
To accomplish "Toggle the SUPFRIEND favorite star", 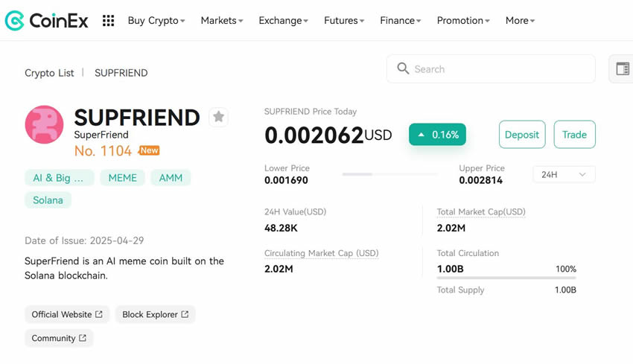I will (x=218, y=117).
